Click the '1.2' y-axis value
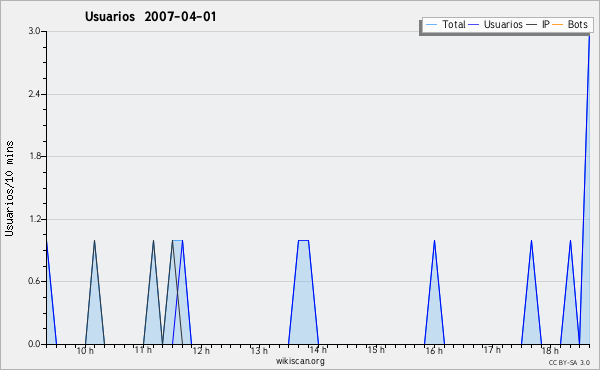This screenshot has width=600, height=370. coord(34,219)
